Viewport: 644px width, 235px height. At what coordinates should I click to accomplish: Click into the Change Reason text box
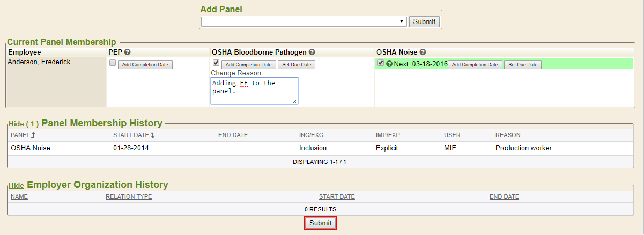(254, 90)
